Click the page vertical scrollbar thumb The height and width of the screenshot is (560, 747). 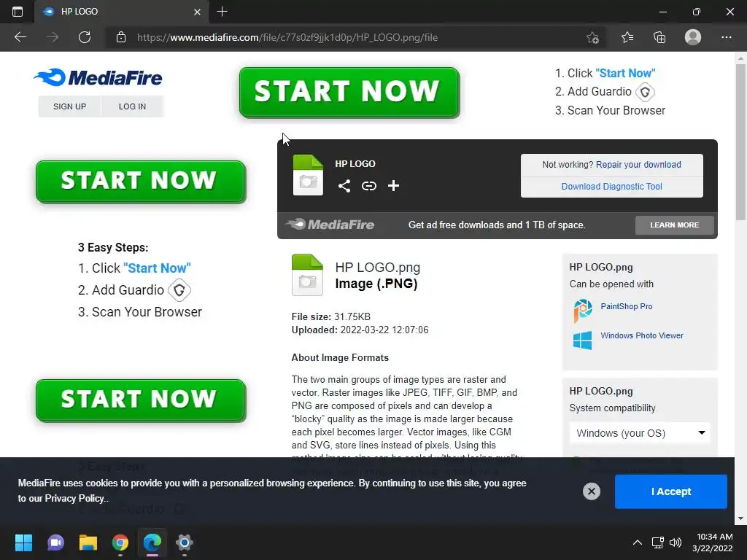(740, 142)
